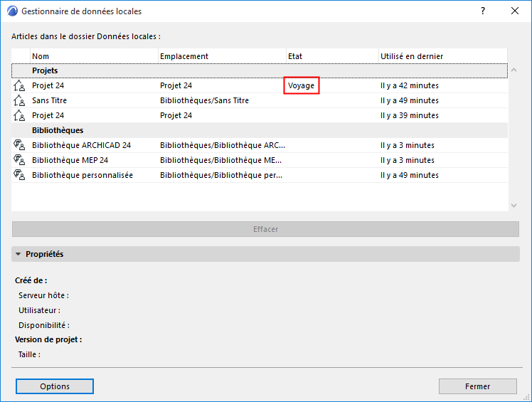Close the dialog window with X
This screenshot has width=532, height=402.
[515, 11]
